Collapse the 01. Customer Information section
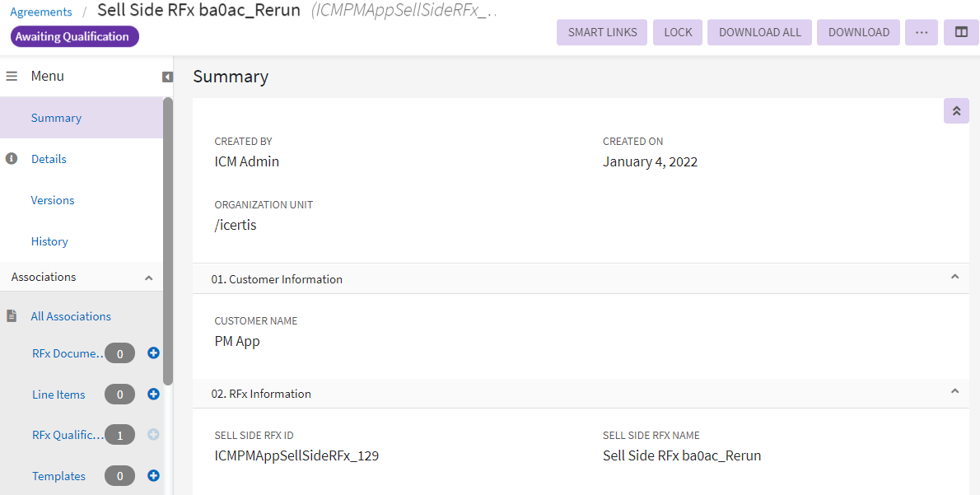The image size is (980, 495). pos(954,278)
